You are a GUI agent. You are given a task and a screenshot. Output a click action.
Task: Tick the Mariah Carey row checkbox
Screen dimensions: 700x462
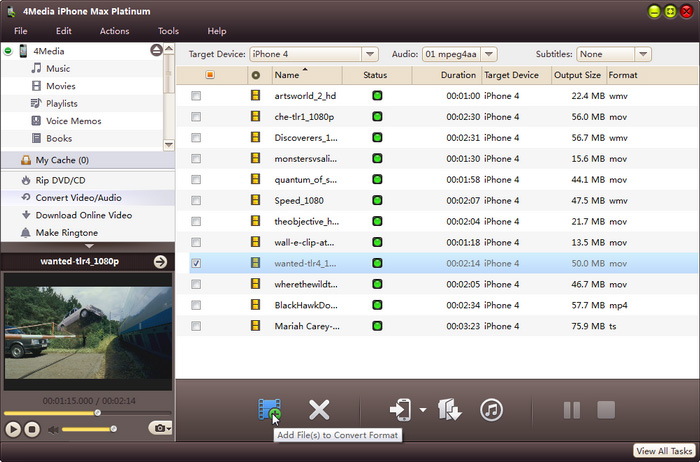pyautogui.click(x=196, y=326)
